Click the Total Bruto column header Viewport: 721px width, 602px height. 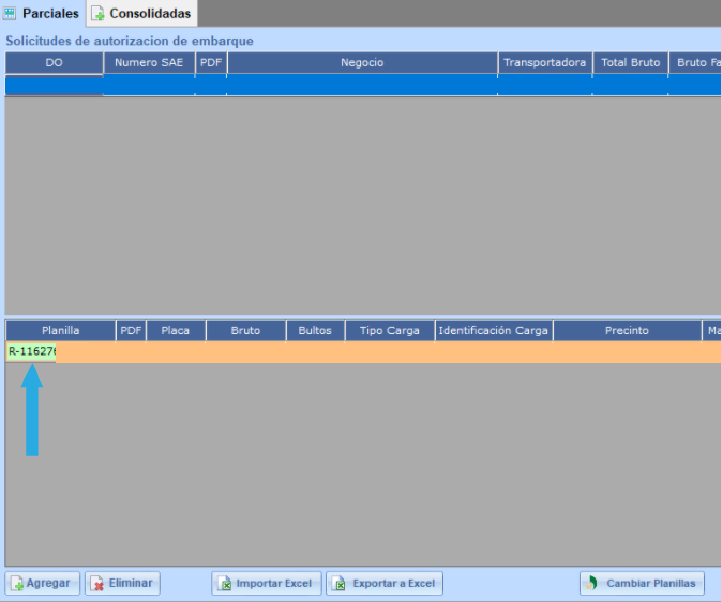[x=630, y=63]
